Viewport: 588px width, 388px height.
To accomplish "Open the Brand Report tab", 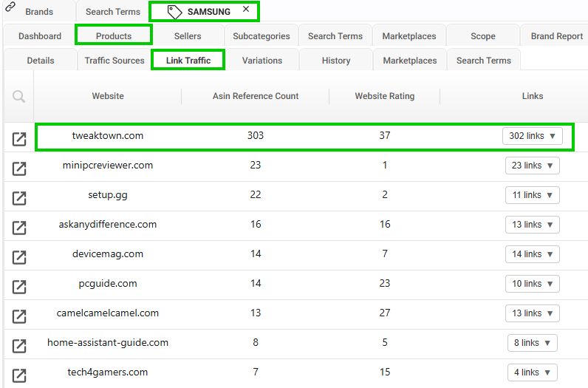I will click(x=556, y=36).
